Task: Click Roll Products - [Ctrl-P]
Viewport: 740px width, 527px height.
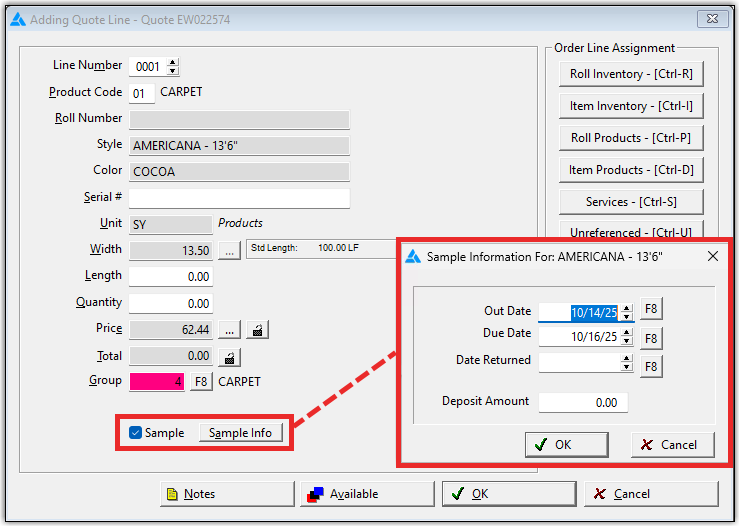Action: [x=631, y=138]
